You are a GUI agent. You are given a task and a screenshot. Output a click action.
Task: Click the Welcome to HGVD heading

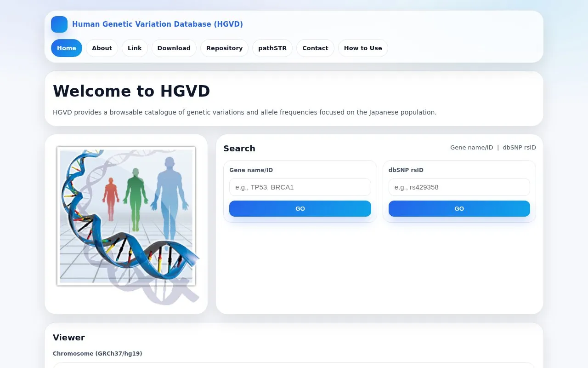click(x=131, y=91)
